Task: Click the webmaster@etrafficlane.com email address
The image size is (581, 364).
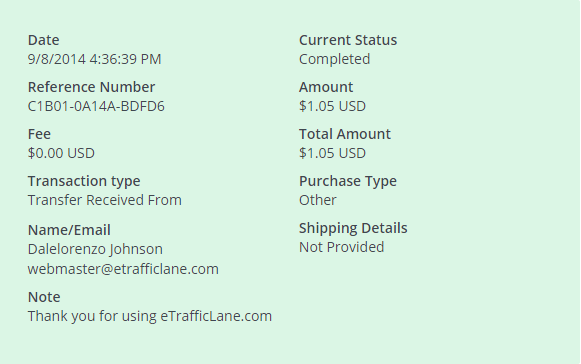Action: click(123, 269)
